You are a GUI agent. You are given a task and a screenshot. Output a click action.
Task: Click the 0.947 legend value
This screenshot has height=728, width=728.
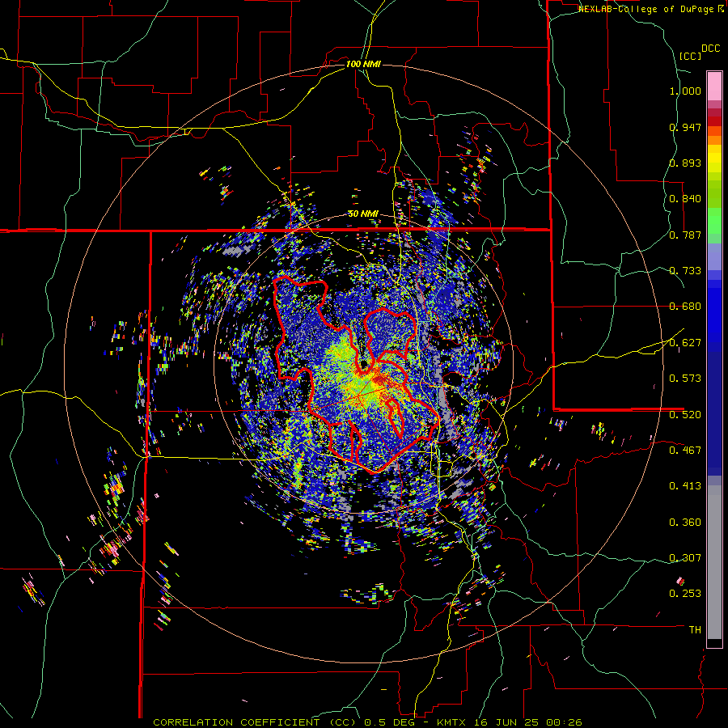[685, 127]
